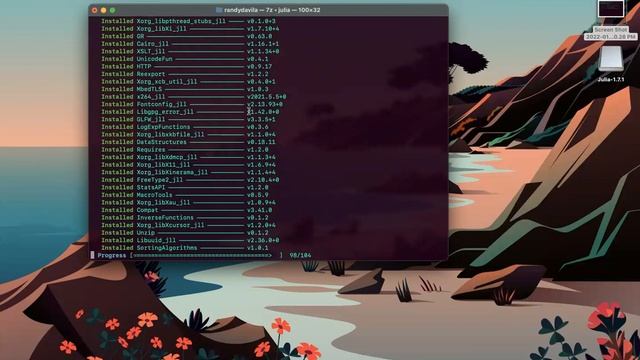Viewport: 640px width, 360px height.
Task: Click the MacroTools package line
Action: pos(184,195)
